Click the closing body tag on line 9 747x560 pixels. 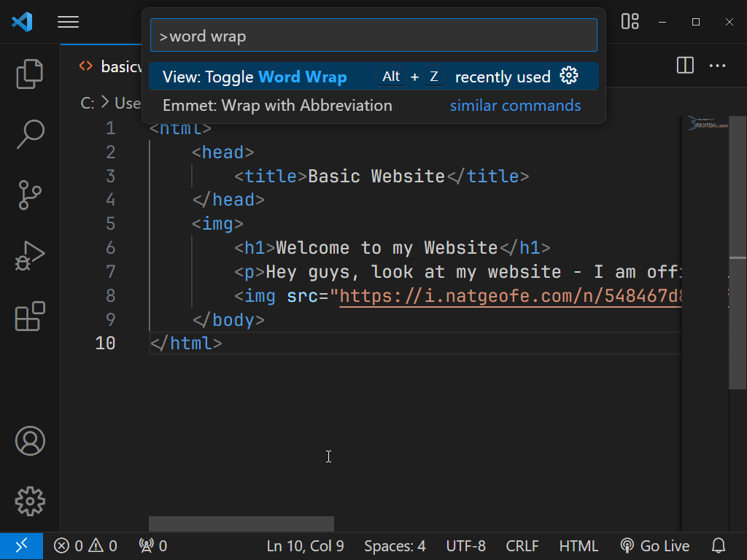pos(228,319)
